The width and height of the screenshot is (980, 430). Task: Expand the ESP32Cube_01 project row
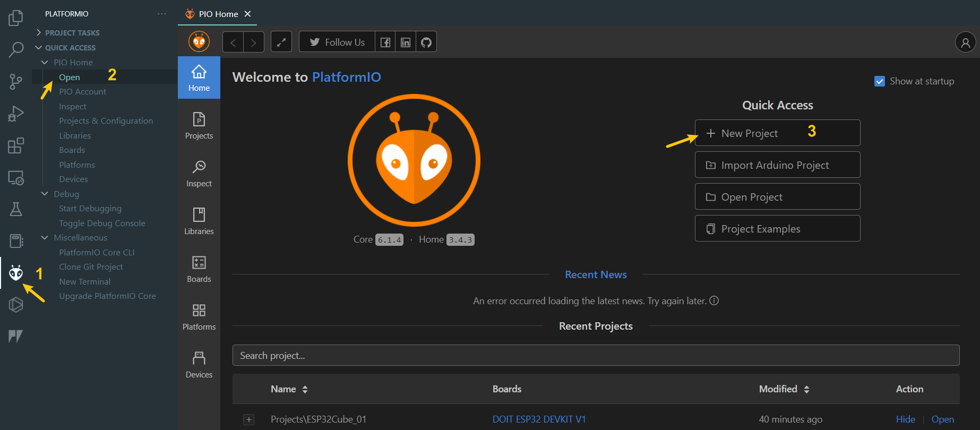[248, 419]
